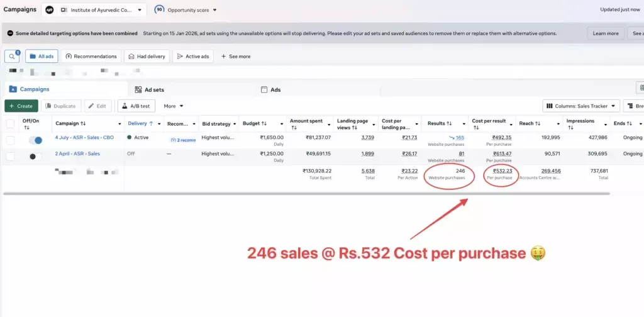The height and width of the screenshot is (317, 644).
Task: Click the ₹81,237.07 amount spent value
Action: tap(318, 138)
